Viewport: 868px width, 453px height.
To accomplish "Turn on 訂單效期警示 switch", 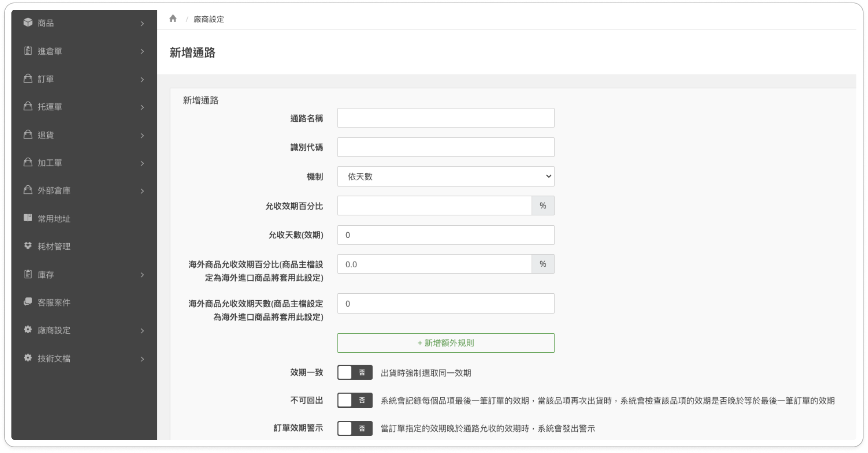I will click(x=354, y=428).
